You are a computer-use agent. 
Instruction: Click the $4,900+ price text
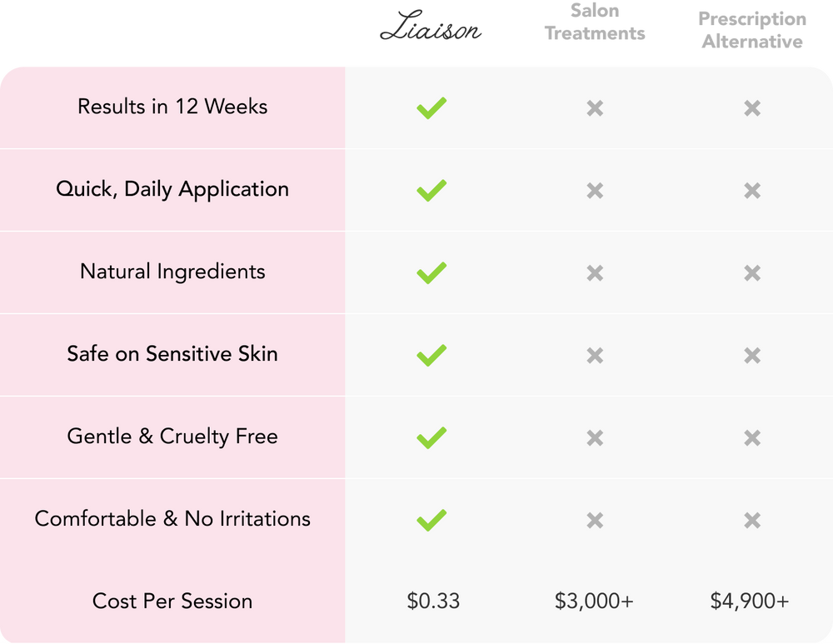[x=750, y=601]
